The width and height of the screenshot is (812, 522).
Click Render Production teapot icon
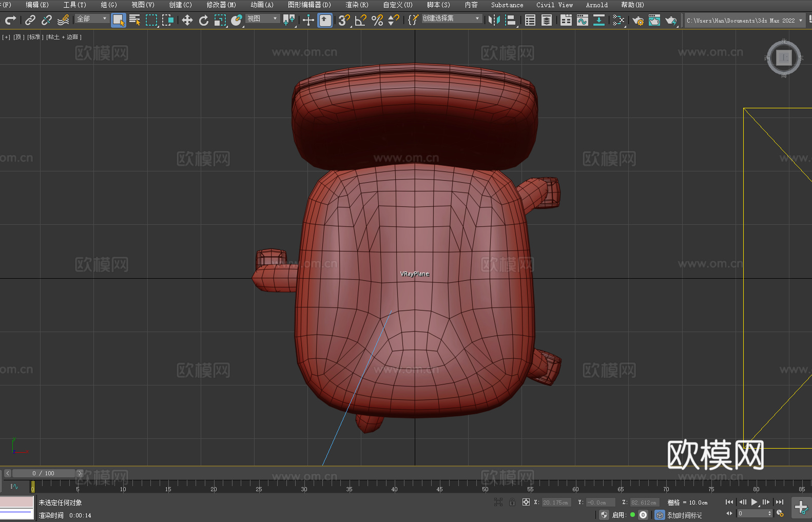(671, 20)
